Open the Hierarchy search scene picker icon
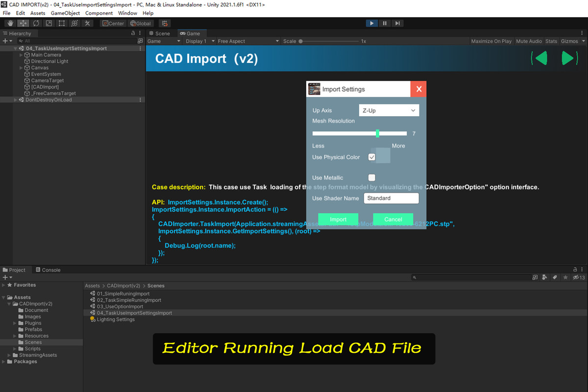The width and height of the screenshot is (588, 392). coord(140,41)
